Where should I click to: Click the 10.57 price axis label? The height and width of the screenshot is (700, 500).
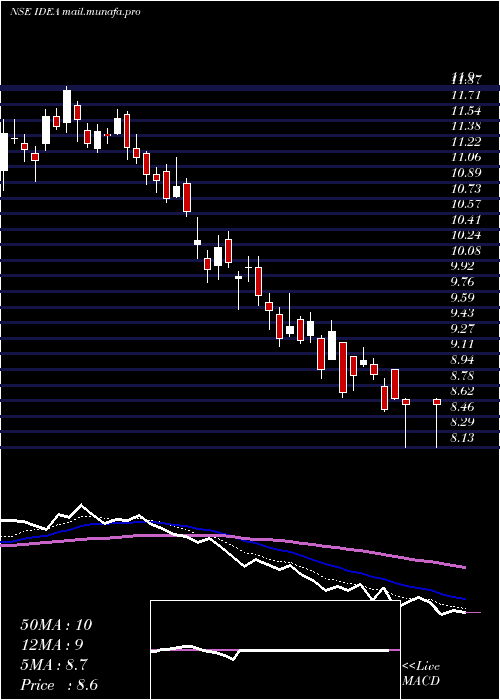click(466, 204)
